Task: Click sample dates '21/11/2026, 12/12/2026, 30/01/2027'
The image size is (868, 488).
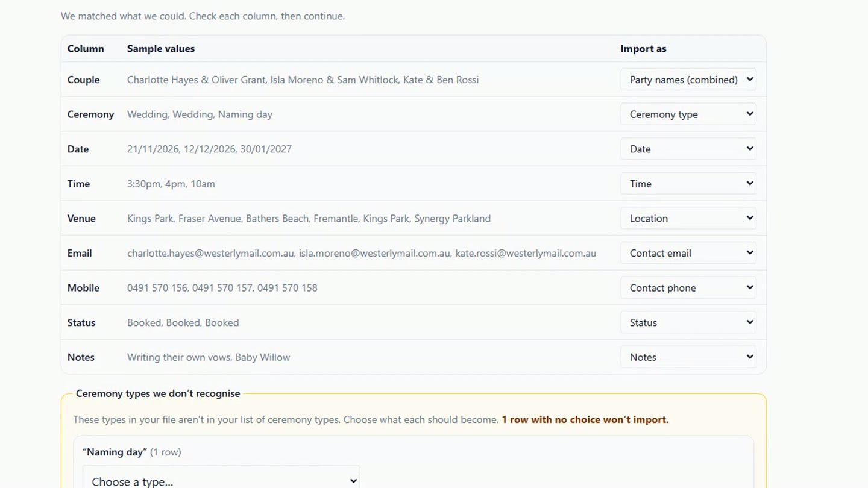Action: tap(209, 149)
